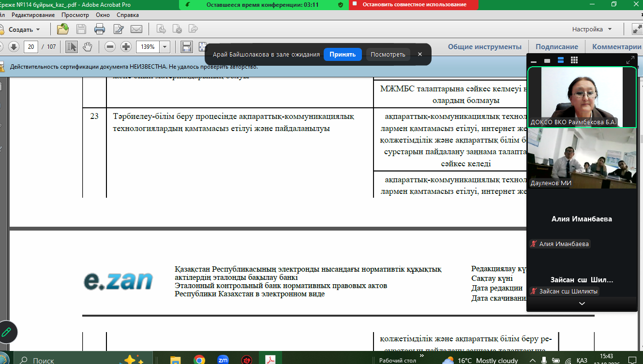Screen dimensions: 643x364
Task: Select the ДОКСО ВКО Раимбекова video tile
Action: 582,97
